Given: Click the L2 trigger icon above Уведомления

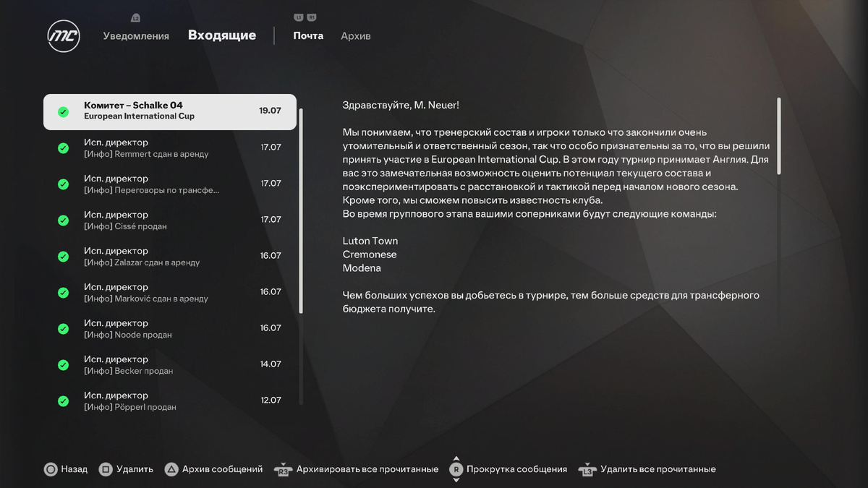Looking at the screenshot, I should (135, 17).
